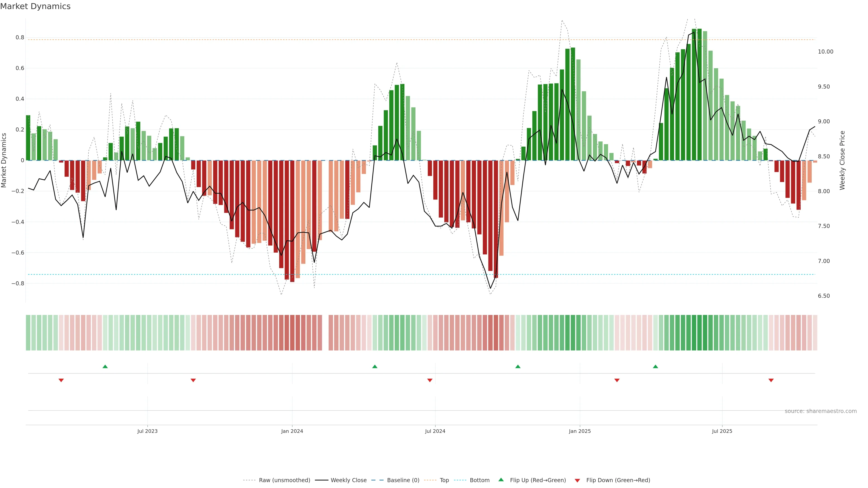Click the Jul 2025 x-axis label
This screenshot has height=488, width=868.
tap(722, 431)
